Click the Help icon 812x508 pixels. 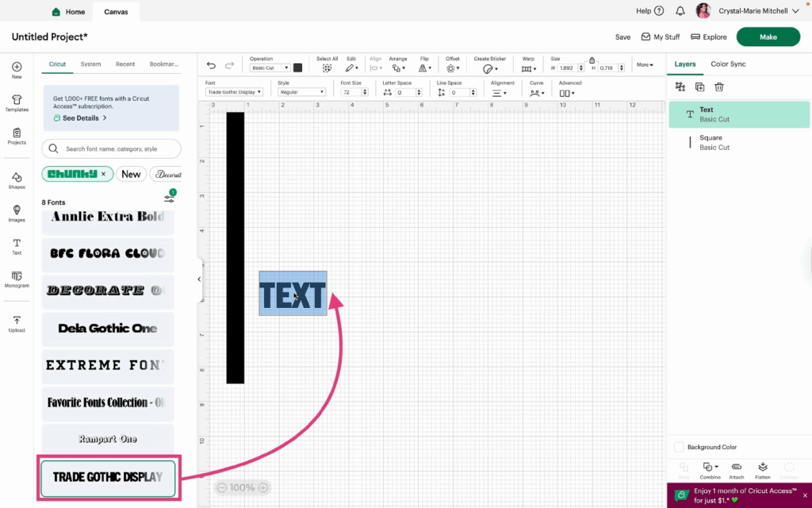point(659,11)
